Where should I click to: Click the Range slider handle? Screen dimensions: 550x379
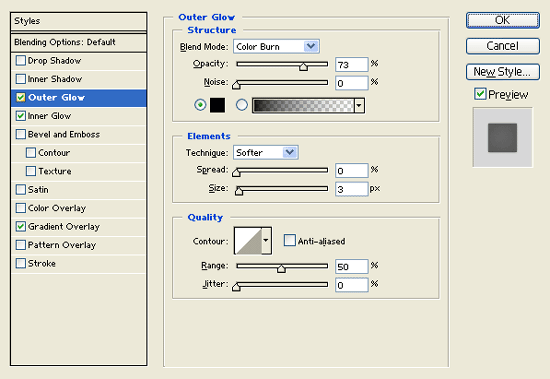(x=281, y=268)
